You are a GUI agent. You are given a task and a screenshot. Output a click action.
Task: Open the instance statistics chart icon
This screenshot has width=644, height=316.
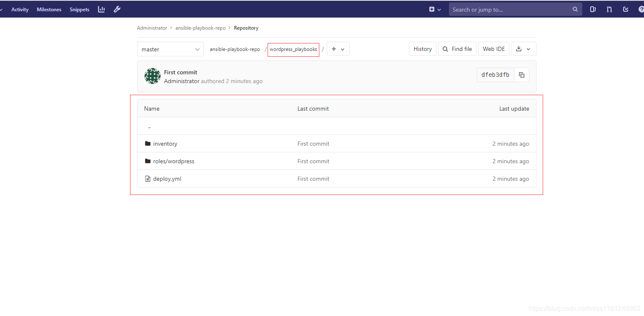click(x=101, y=9)
